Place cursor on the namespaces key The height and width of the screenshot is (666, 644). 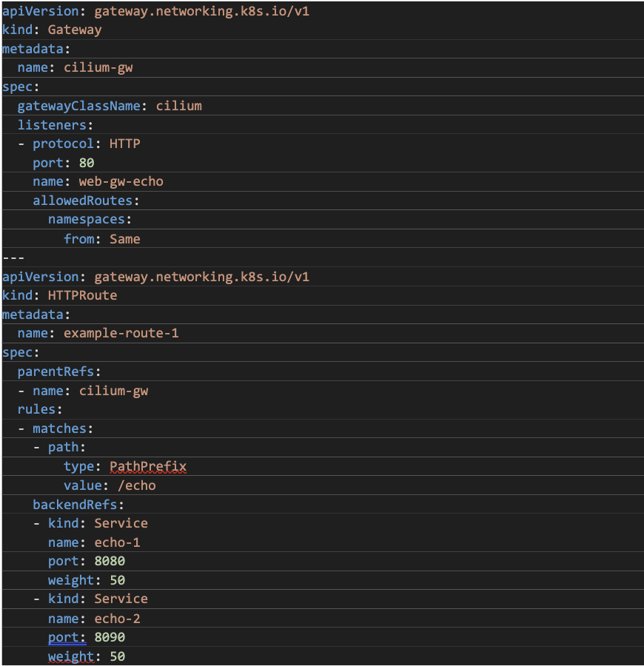86,220
